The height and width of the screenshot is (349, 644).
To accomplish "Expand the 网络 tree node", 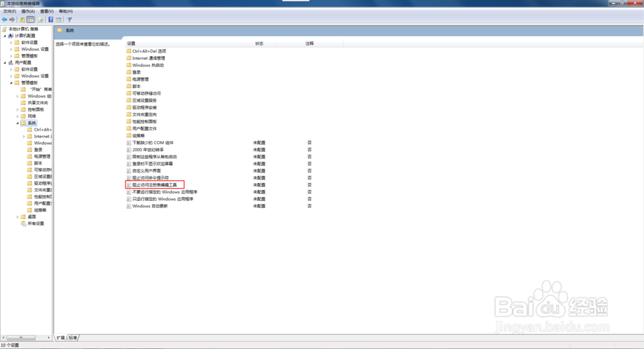I will (17, 116).
